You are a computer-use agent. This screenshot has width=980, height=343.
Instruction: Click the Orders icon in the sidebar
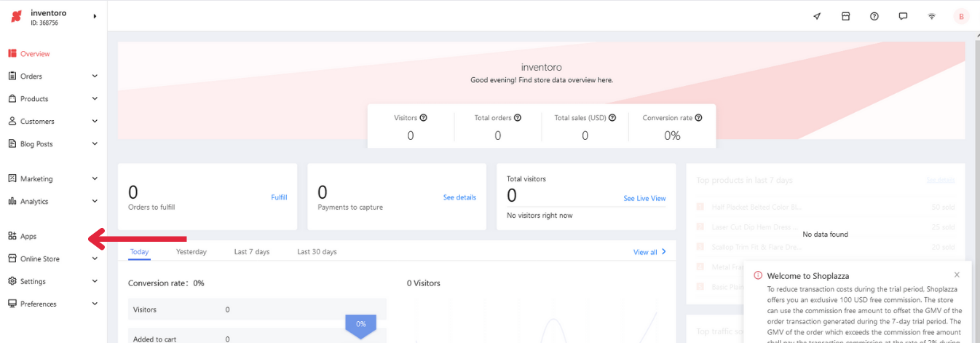[x=12, y=76]
